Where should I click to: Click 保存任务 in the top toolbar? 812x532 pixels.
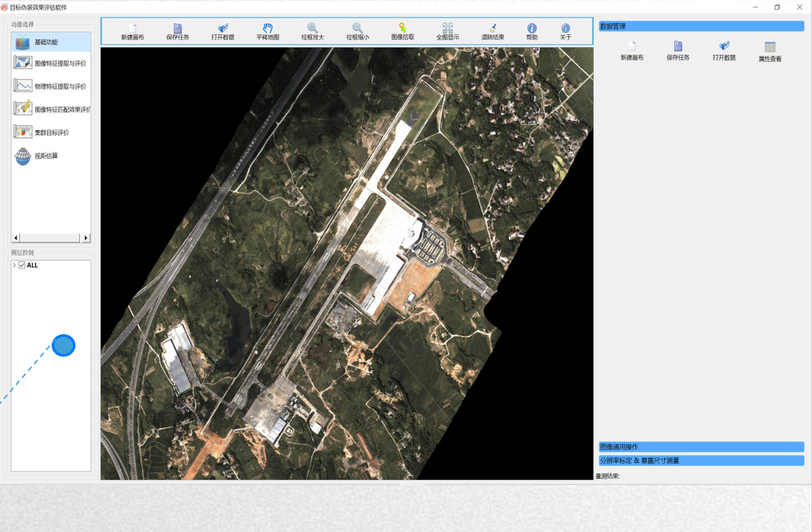tap(177, 32)
